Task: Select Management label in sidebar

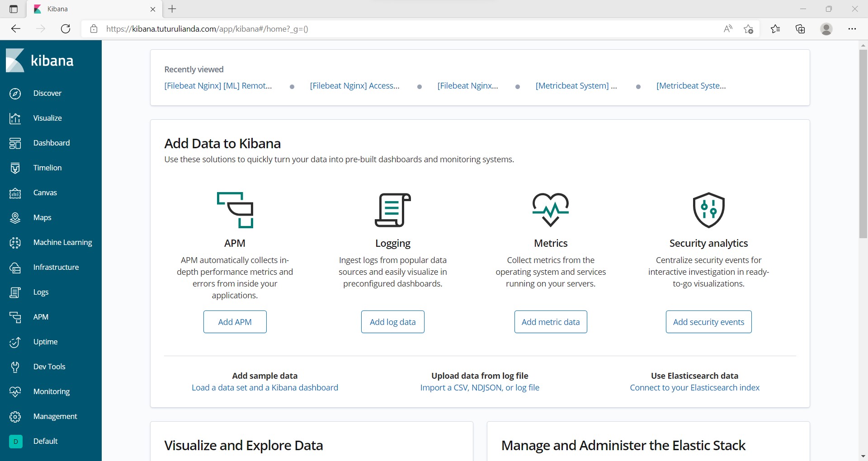Action: pyautogui.click(x=55, y=417)
